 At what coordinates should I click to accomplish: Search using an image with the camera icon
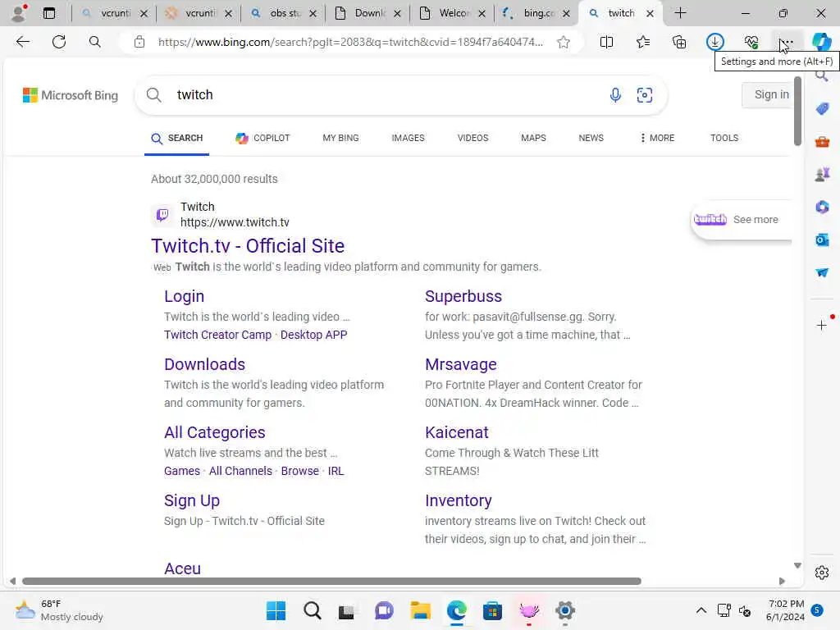[x=645, y=95]
